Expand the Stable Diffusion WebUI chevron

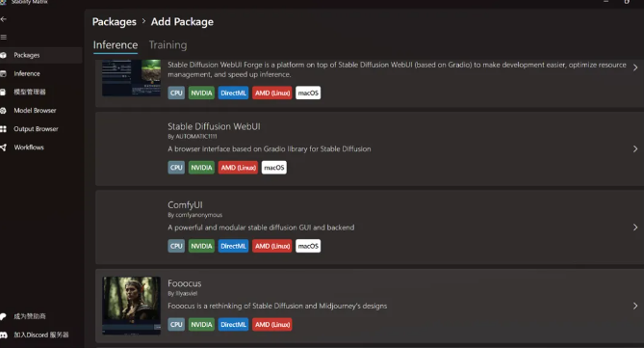coord(635,148)
